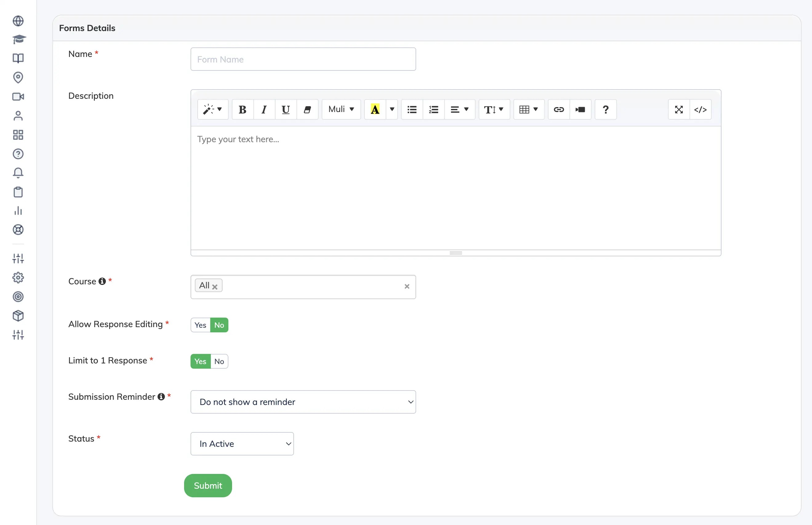
Task: Open editor fullscreen mode
Action: pyautogui.click(x=679, y=110)
